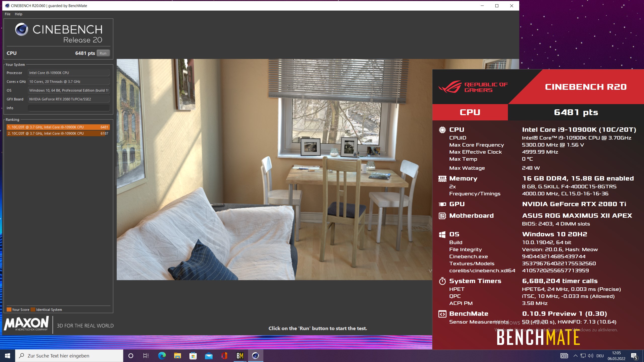Click the BIOS: 2403, 4 DIMM slots line
The height and width of the screenshot is (362, 644).
point(556,224)
